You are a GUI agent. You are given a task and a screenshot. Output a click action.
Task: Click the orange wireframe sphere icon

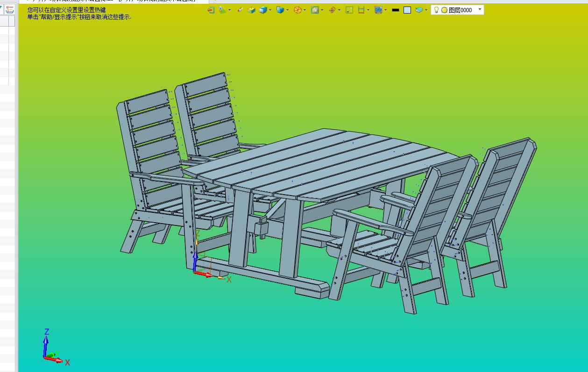(298, 10)
